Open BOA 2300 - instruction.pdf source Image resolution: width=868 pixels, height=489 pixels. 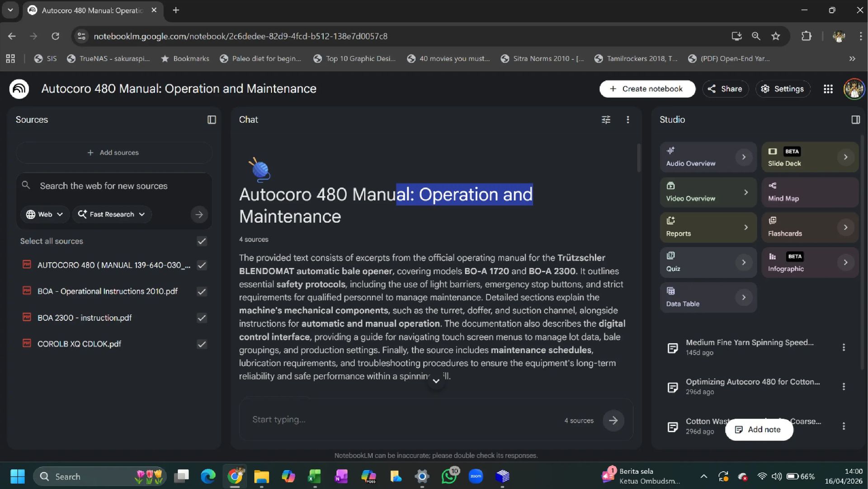[x=85, y=318]
